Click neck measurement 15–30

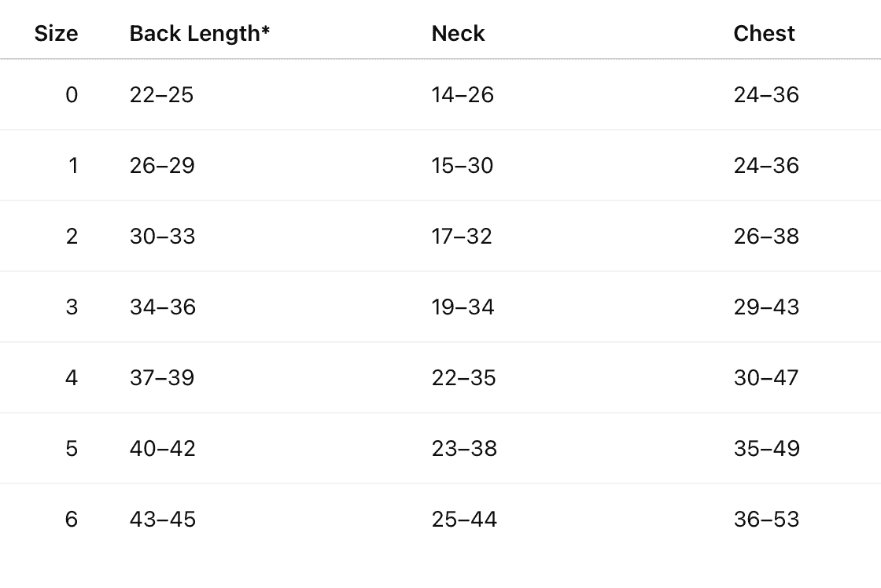point(463,166)
